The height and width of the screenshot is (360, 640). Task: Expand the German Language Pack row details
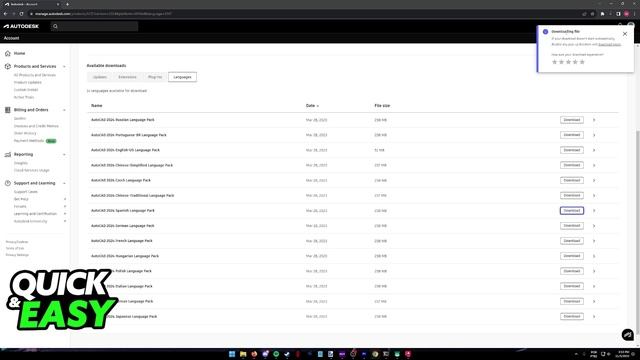[x=594, y=226]
